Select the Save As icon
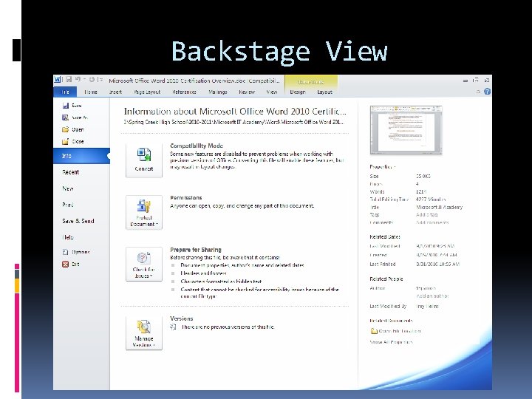Viewport: 532px width, 399px height. click(x=66, y=117)
